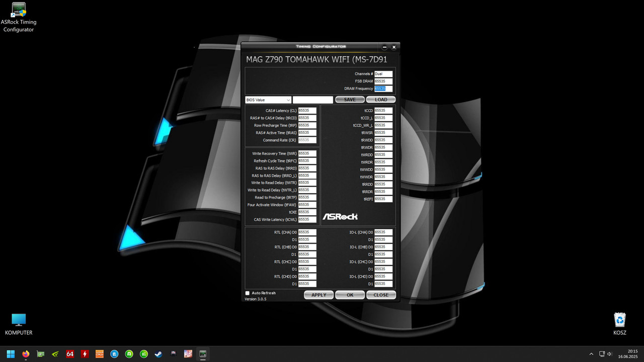Click the Row Precharge Time (tRP) field
The width and height of the screenshot is (644, 362).
tap(307, 125)
